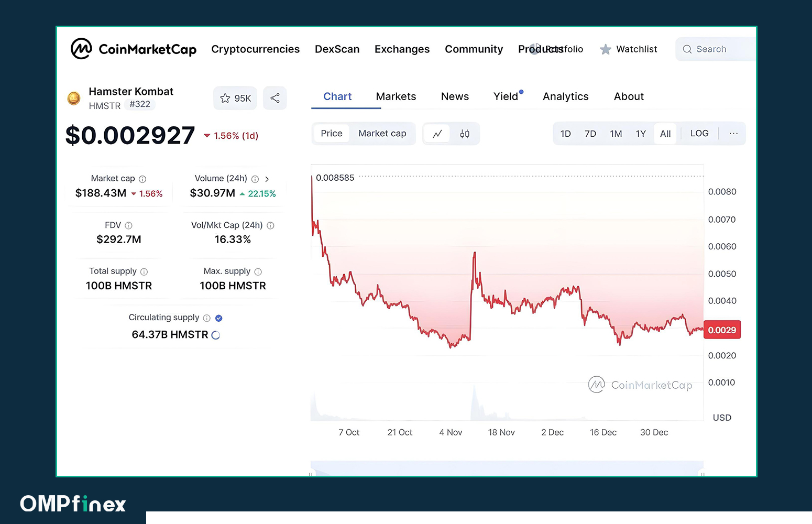Click the Vol/Mkt Cap info icon
This screenshot has height=524, width=812.
271,226
